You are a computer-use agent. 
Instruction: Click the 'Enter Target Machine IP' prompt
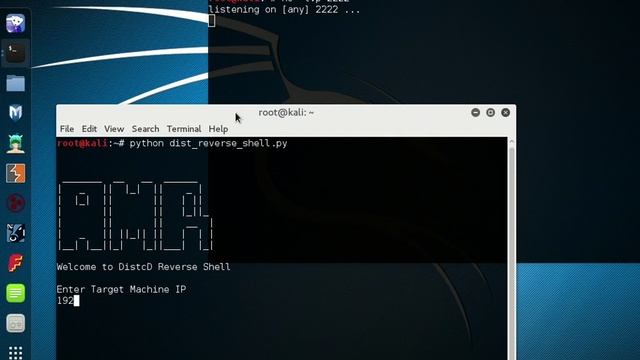tap(121, 289)
